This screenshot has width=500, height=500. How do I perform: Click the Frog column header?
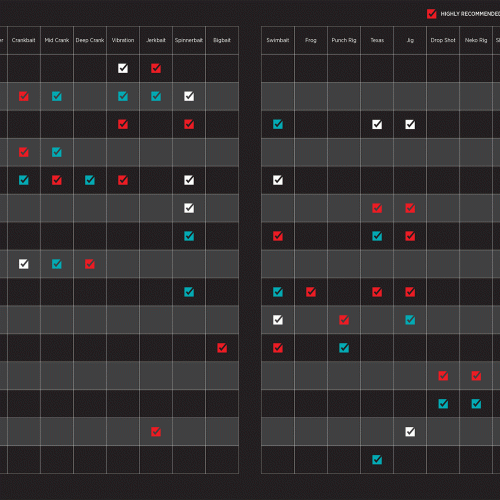(311, 40)
